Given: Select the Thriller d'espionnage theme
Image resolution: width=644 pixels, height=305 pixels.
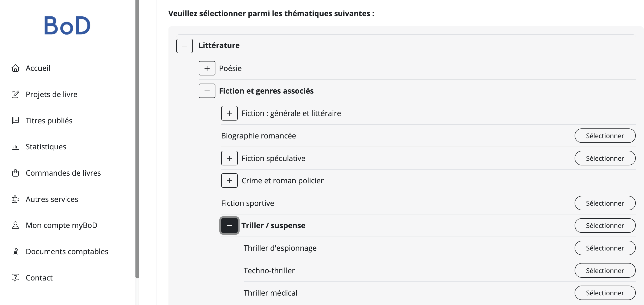Looking at the screenshot, I should point(605,248).
